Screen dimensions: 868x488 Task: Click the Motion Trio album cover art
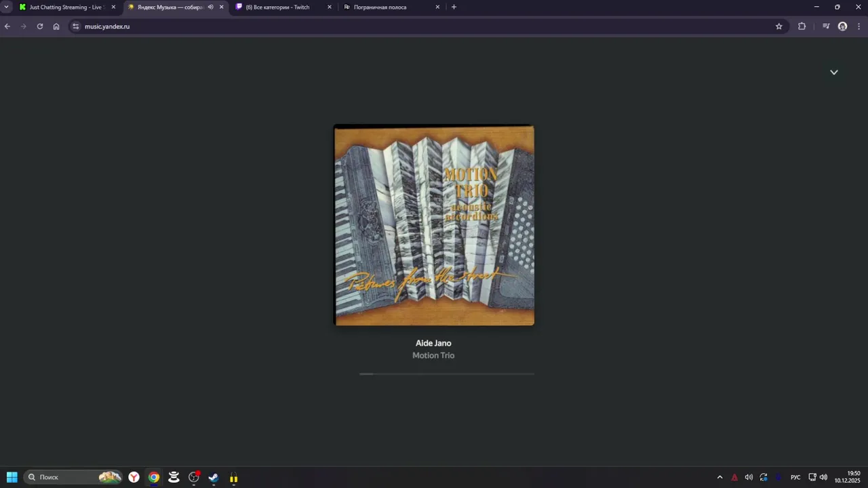point(434,225)
